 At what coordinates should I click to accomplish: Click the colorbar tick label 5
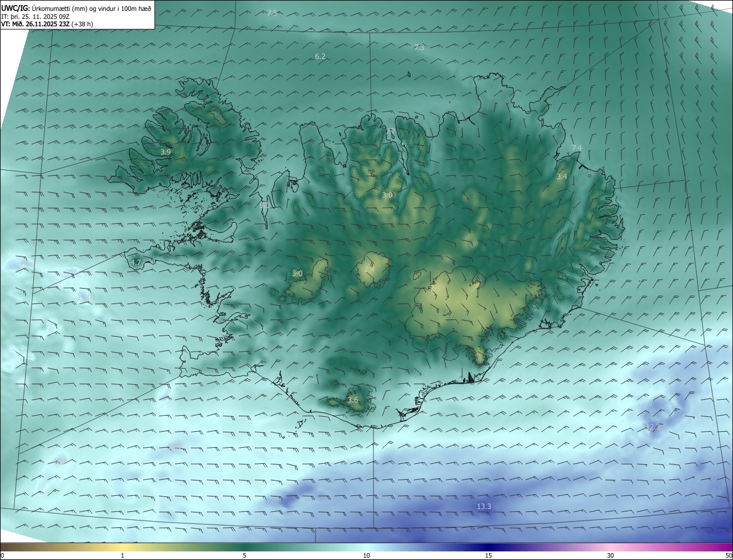point(245,555)
